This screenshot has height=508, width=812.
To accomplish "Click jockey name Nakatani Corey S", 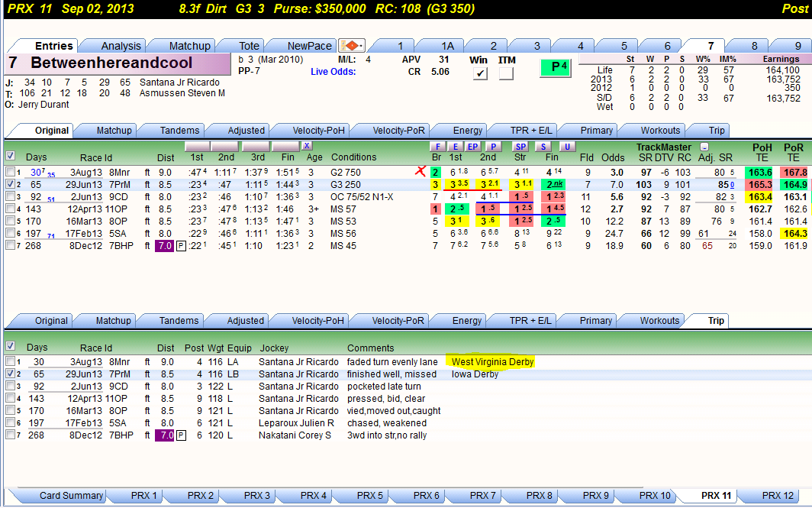I will tap(295, 435).
